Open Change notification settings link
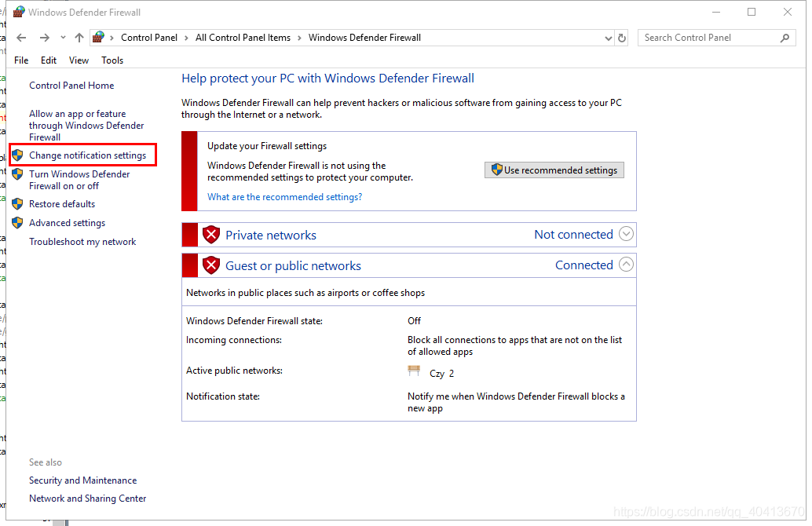Image resolution: width=812 pixels, height=526 pixels. 87,155
